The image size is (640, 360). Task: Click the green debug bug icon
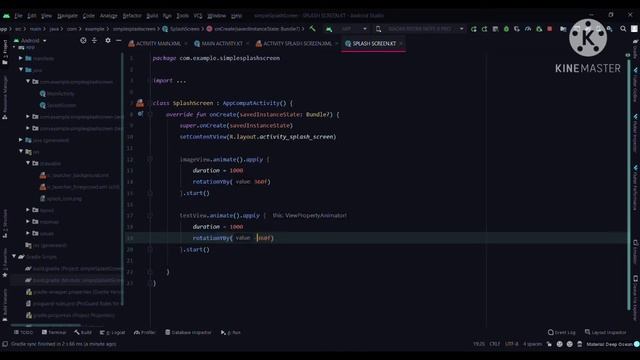(x=506, y=29)
